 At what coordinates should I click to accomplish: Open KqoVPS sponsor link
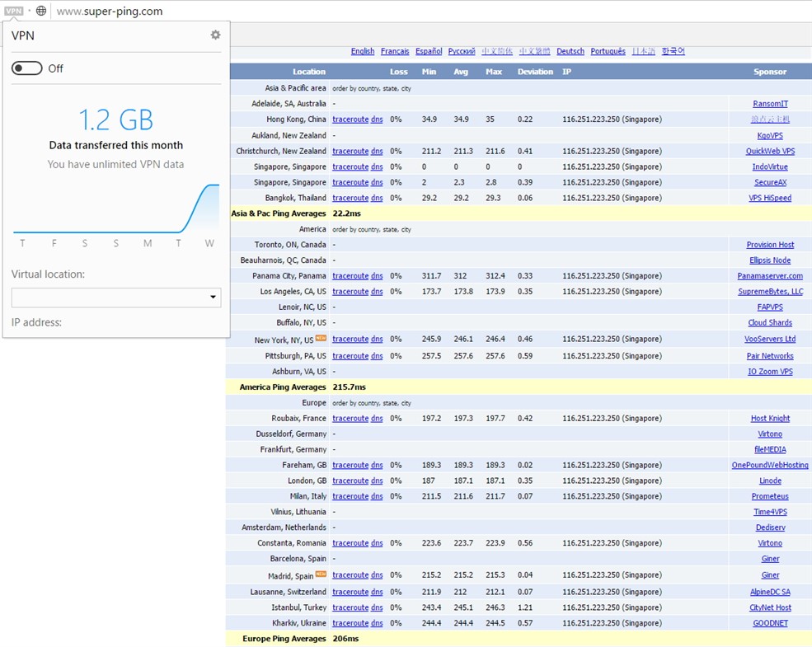pyautogui.click(x=770, y=136)
